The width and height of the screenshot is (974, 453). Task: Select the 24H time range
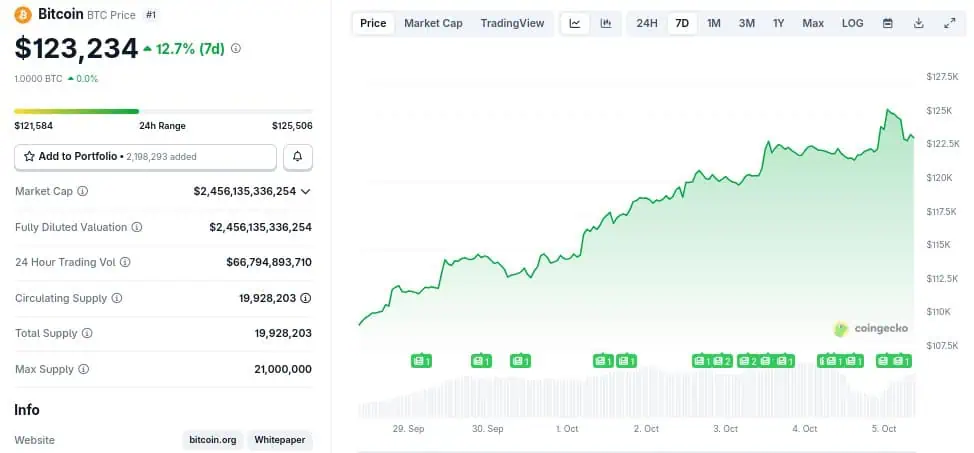point(647,23)
